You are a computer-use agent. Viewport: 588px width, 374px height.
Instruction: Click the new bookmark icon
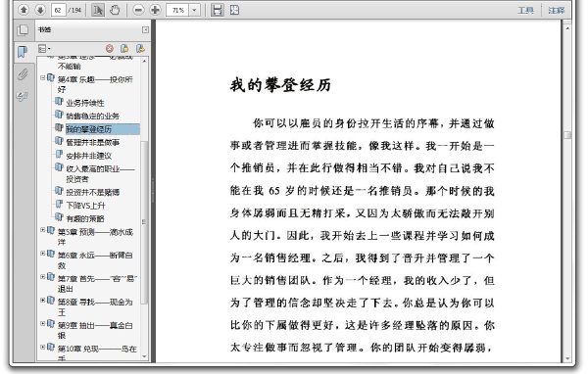pos(124,48)
